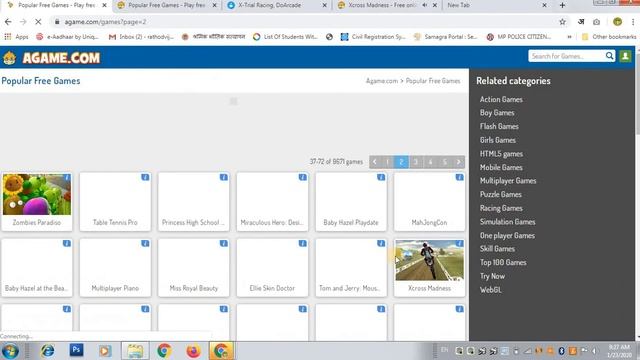Open the media player taskbar icon
Image resolution: width=640 pixels, height=360 pixels.
click(105, 351)
